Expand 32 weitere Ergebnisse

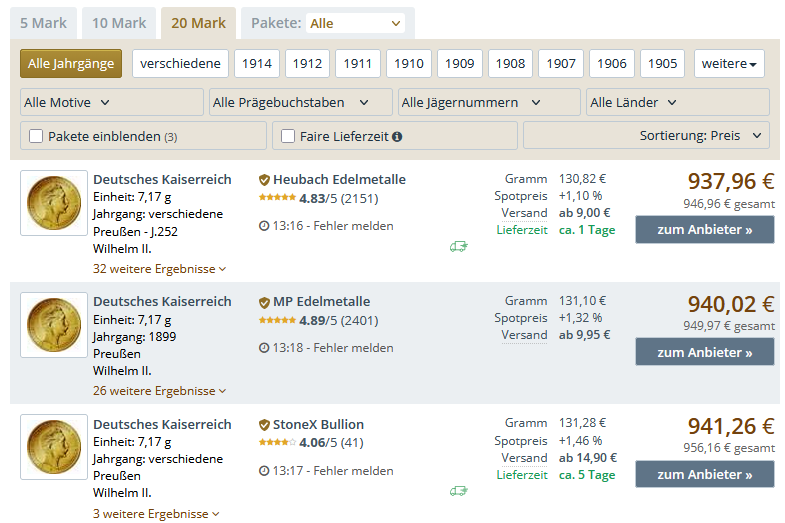click(x=159, y=268)
